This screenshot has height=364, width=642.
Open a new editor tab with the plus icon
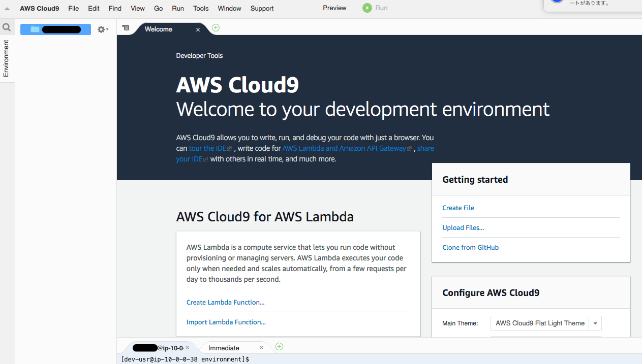pos(215,28)
